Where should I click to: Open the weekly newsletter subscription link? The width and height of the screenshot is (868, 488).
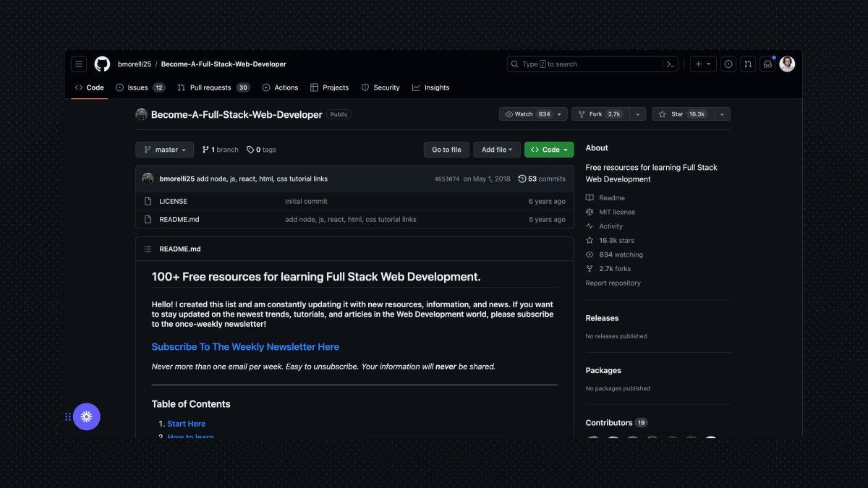click(244, 346)
